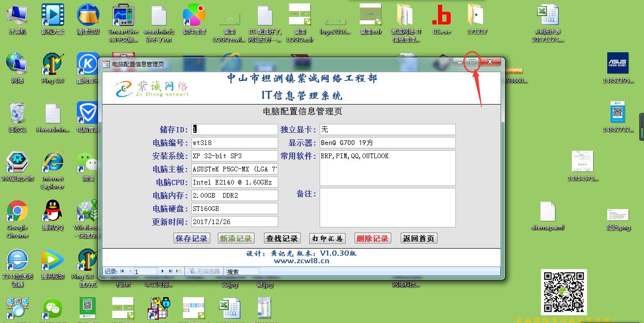
Task: Open Internet Explorer desktop shortcut
Action: (53, 170)
